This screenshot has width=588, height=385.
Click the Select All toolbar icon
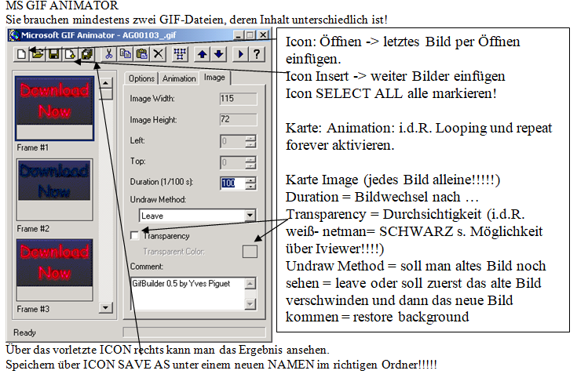pyautogui.click(x=181, y=53)
